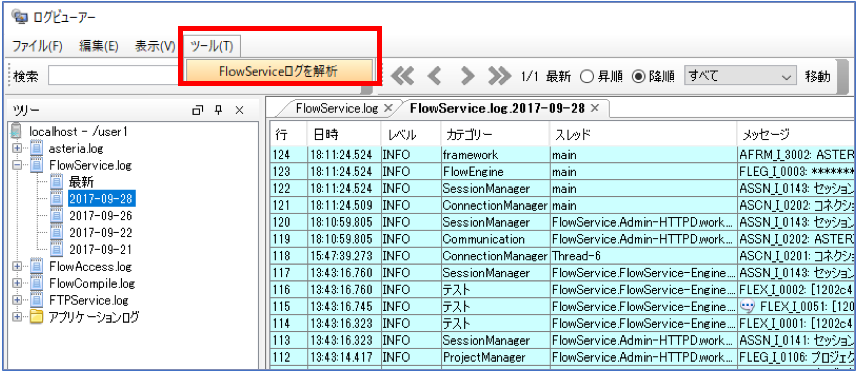Select FlowEngine cell in row 123
The image size is (856, 373).
click(495, 171)
